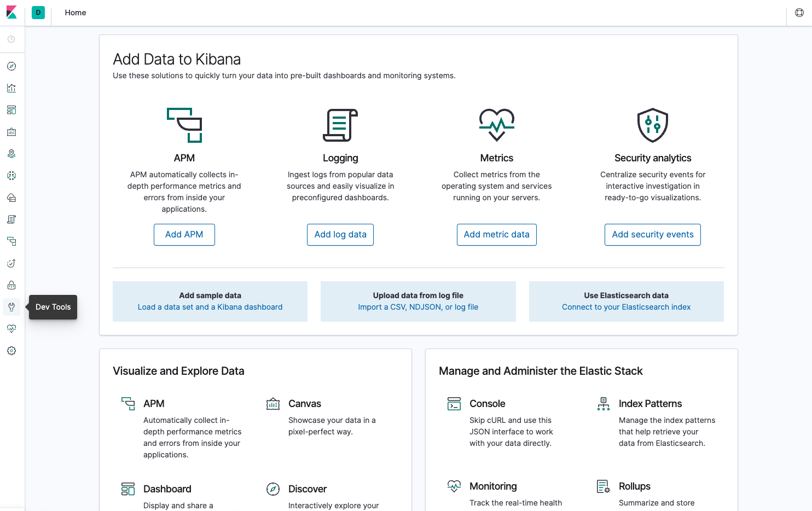Open APM via the sidebar icon

pos(11,241)
